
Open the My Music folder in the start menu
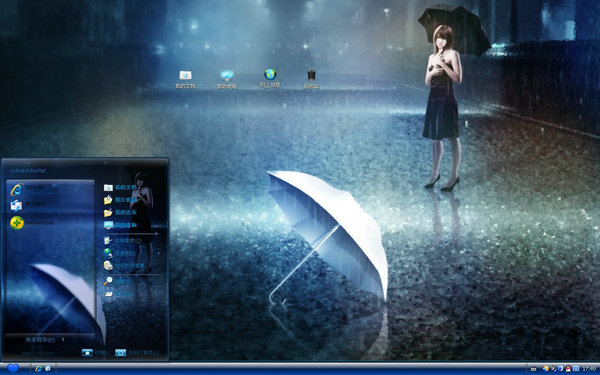(x=120, y=212)
